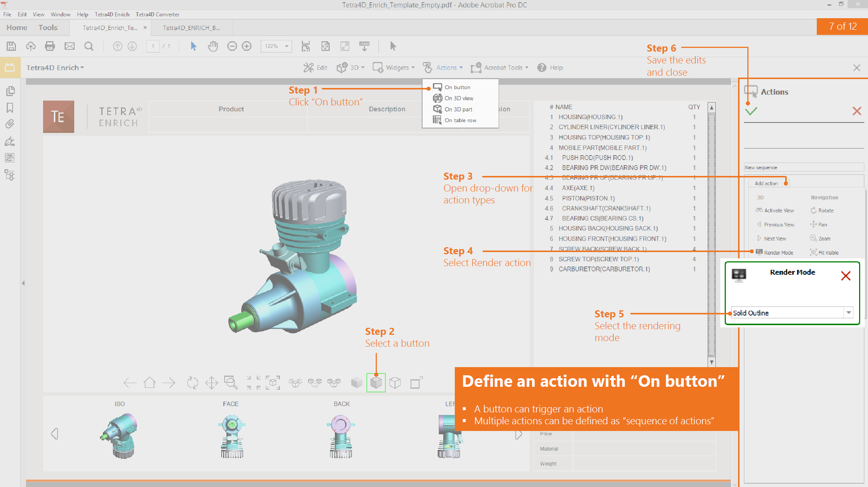Open the bookmarks side panel
The image size is (868, 487).
(x=10, y=108)
